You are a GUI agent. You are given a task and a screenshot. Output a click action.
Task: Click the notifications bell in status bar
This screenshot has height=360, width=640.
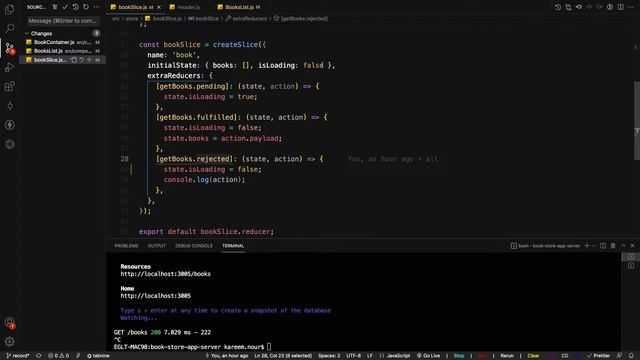click(x=631, y=356)
